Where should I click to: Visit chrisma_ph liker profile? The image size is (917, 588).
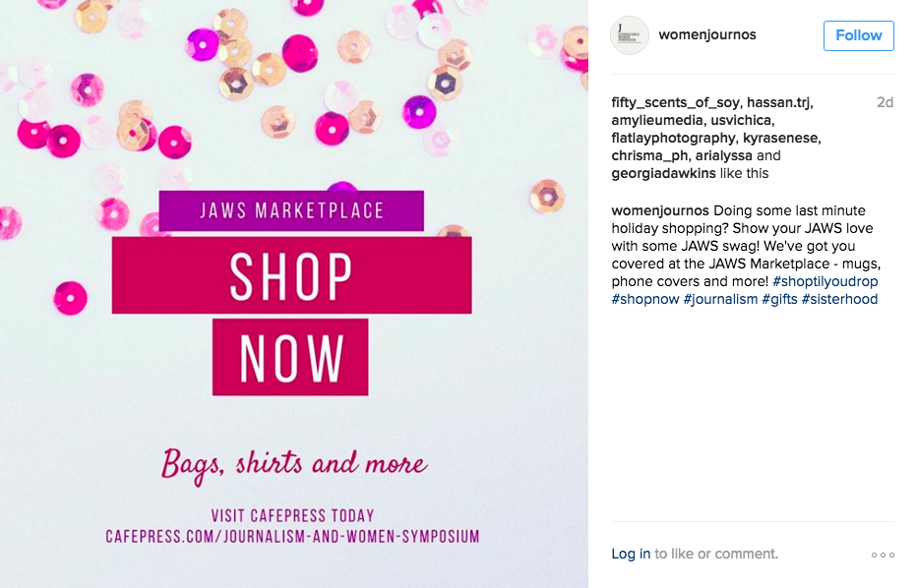(651, 155)
